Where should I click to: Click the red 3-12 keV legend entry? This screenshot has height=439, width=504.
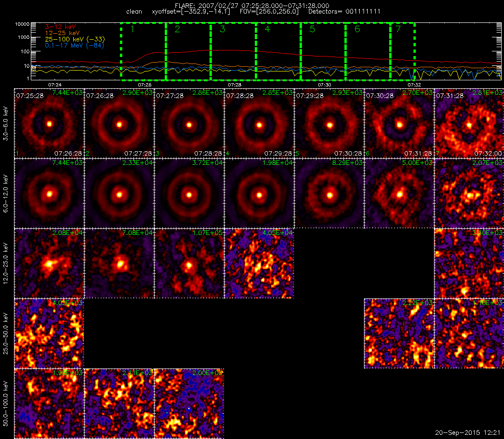[x=60, y=27]
